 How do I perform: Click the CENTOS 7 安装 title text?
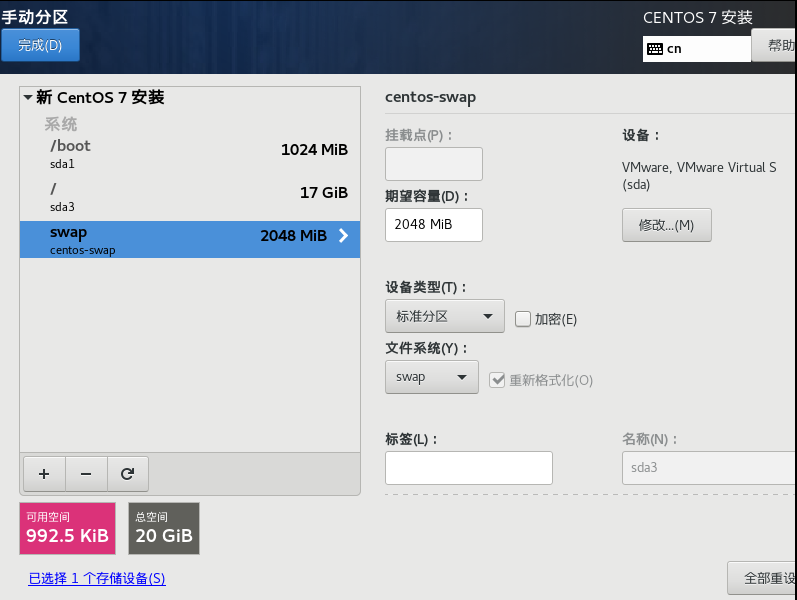697,18
